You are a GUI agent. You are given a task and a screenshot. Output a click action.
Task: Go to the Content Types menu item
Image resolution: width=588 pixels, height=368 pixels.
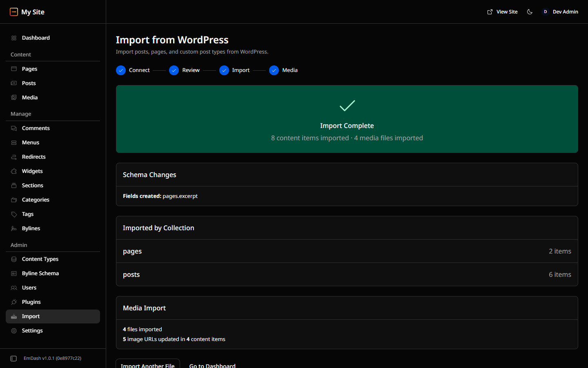click(53, 259)
